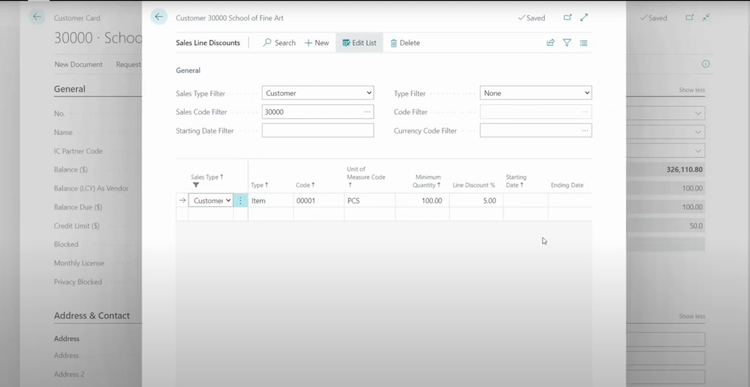Switch list layout view icon

coord(584,43)
